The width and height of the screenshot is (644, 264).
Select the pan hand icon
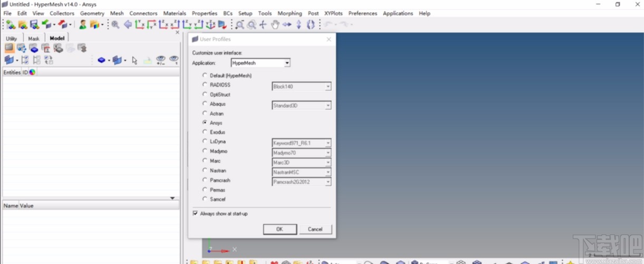275,24
